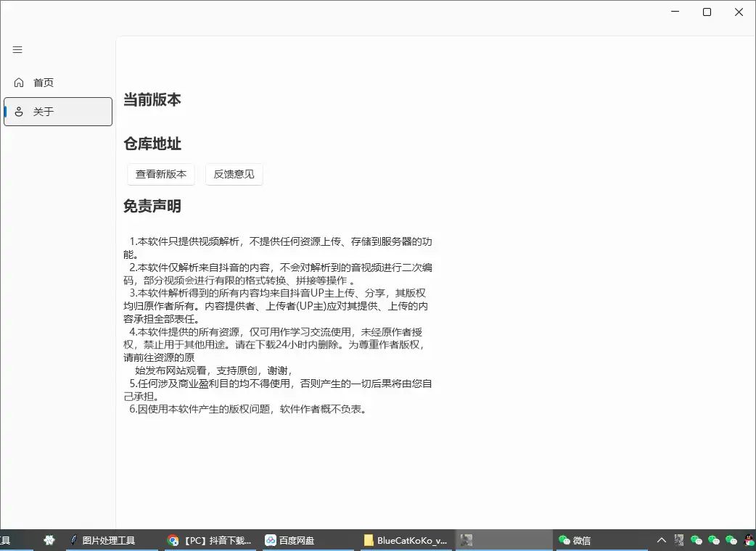Viewport: 756px width, 551px height.
Task: Click the textured thumbnail-style tray icon beside the chevron
Action: pos(679,540)
